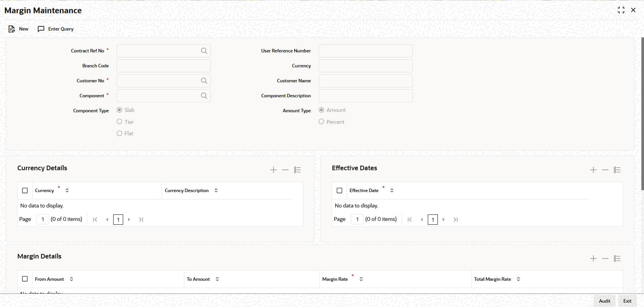This screenshot has width=644, height=307.
Task: Click New in the toolbar
Action: click(x=19, y=29)
